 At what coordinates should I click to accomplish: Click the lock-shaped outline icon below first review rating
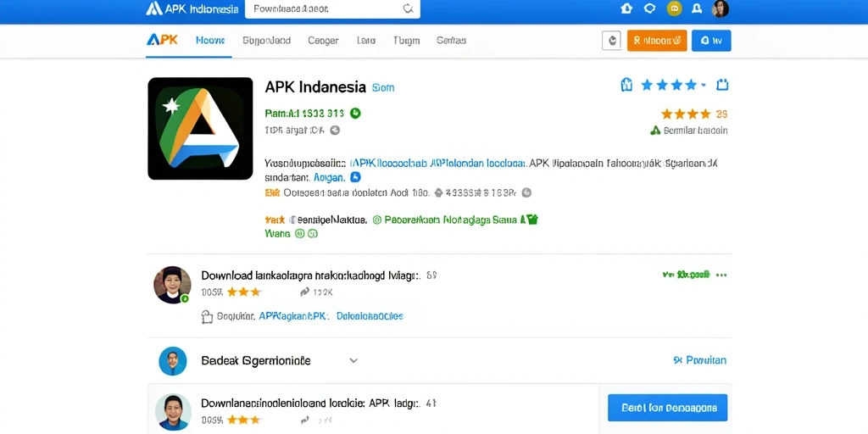pos(207,317)
